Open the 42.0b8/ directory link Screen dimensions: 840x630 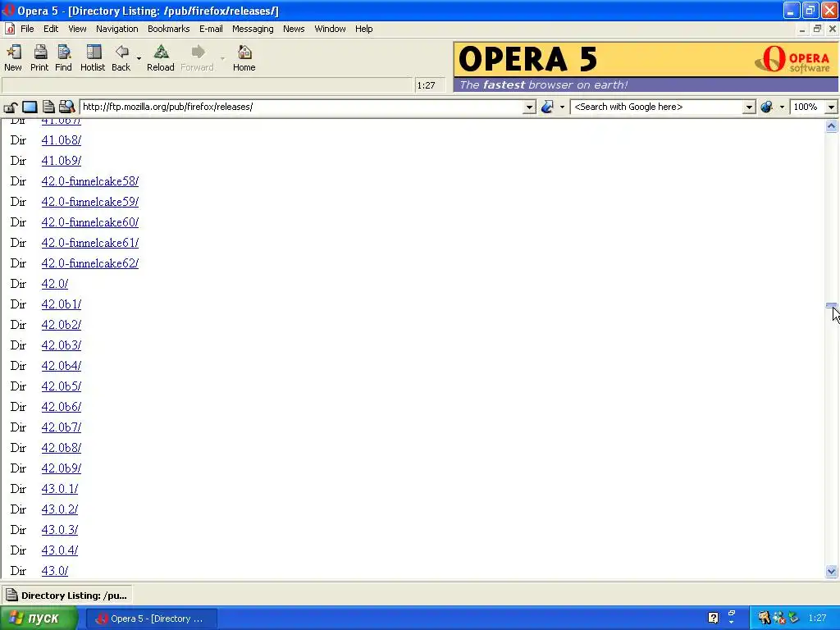click(x=62, y=448)
